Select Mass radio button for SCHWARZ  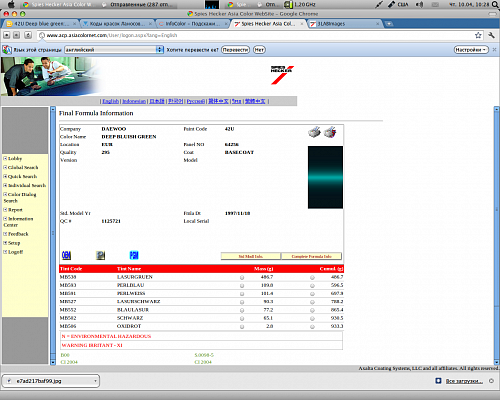pyautogui.click(x=242, y=318)
